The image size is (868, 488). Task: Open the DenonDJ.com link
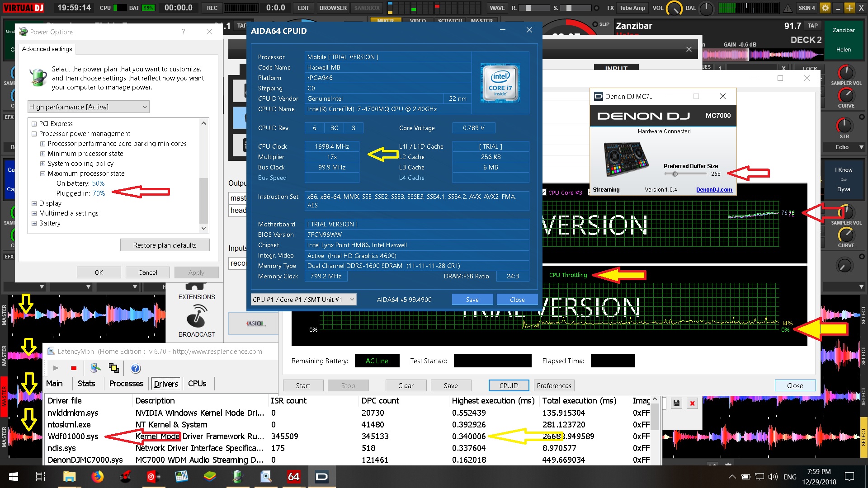(x=714, y=190)
